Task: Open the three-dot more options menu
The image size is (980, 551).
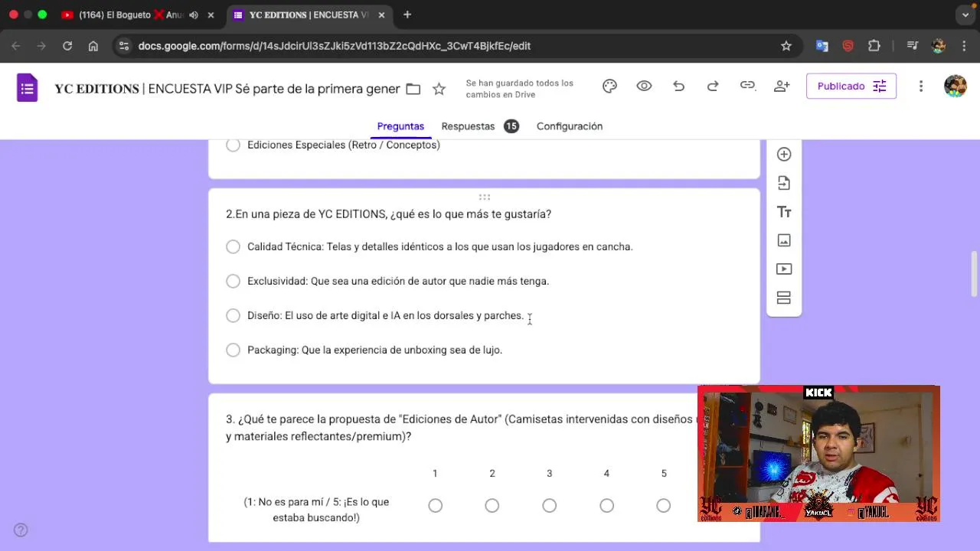Action: (921, 86)
